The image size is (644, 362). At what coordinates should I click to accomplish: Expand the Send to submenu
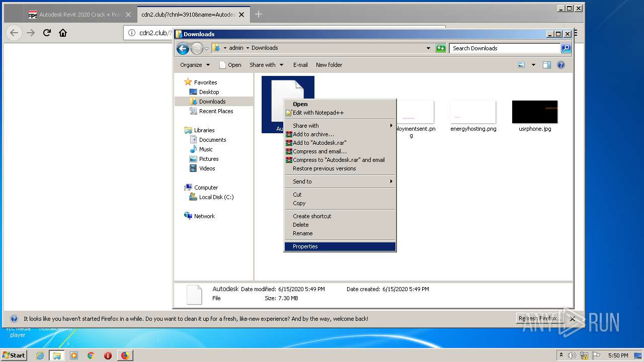tap(340, 182)
